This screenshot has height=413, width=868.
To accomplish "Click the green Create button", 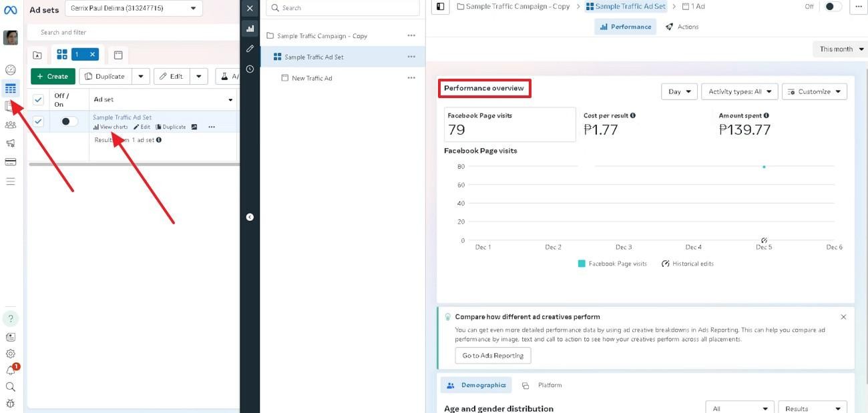I will coord(53,76).
